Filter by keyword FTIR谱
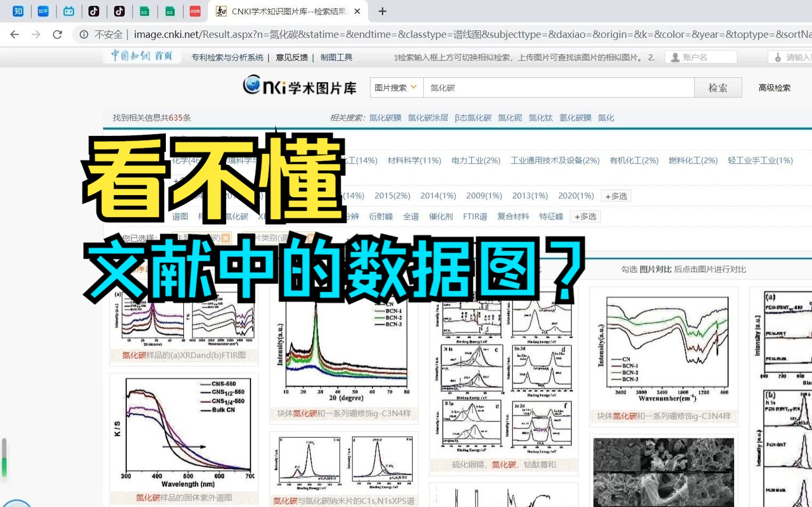812x507 pixels. [475, 216]
